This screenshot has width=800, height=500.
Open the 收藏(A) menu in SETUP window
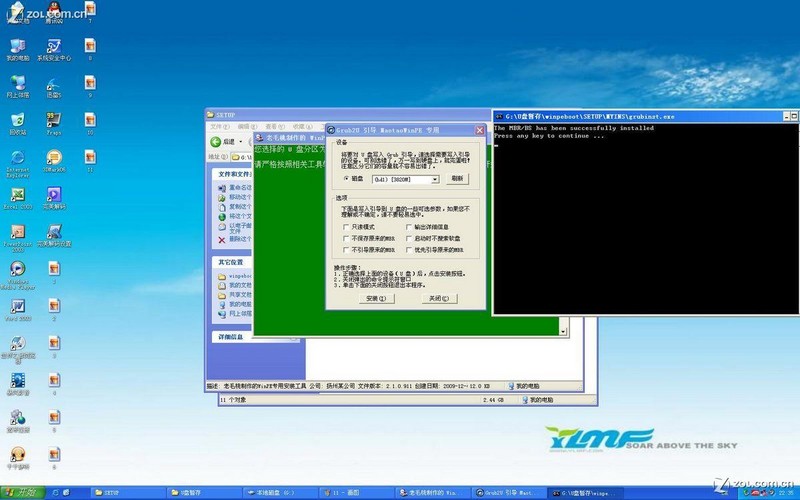[302, 127]
